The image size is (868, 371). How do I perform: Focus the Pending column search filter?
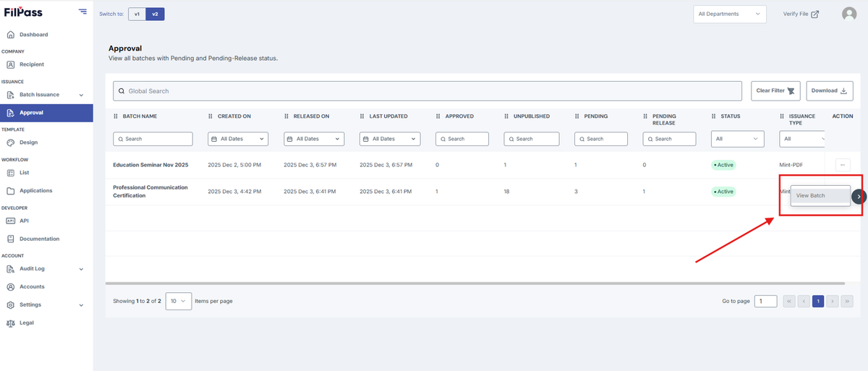pyautogui.click(x=603, y=139)
